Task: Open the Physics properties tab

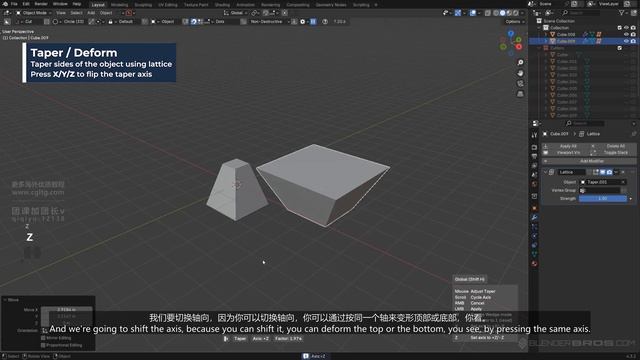Action: coord(534,236)
